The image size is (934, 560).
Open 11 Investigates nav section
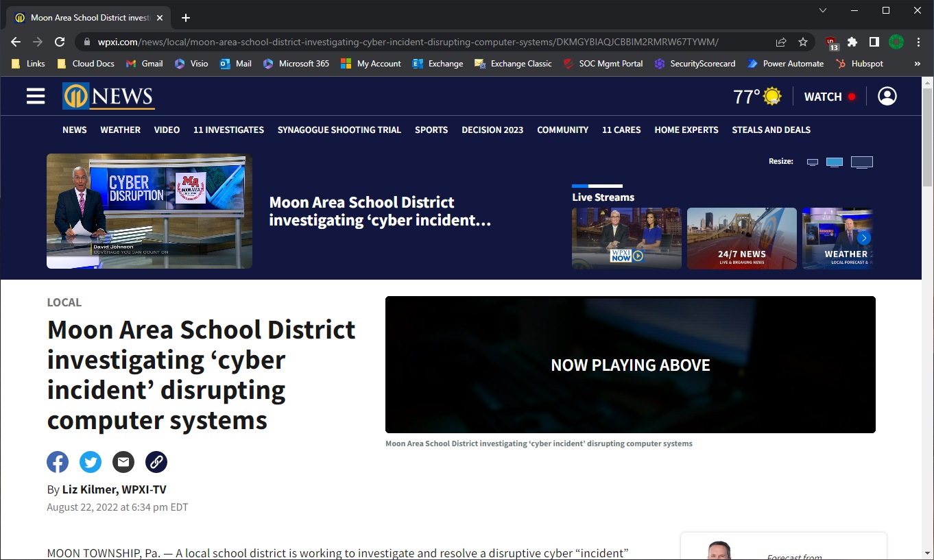point(228,130)
